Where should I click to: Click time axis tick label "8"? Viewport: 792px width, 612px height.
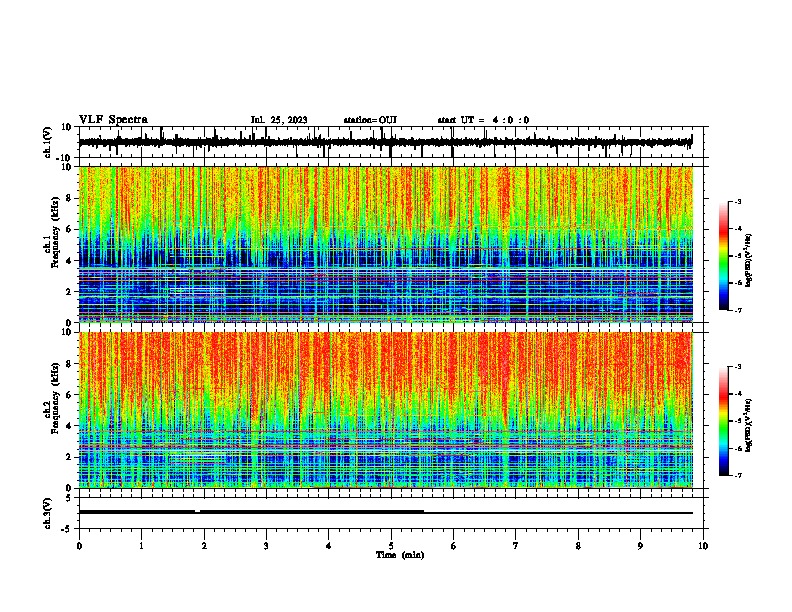[x=578, y=546]
